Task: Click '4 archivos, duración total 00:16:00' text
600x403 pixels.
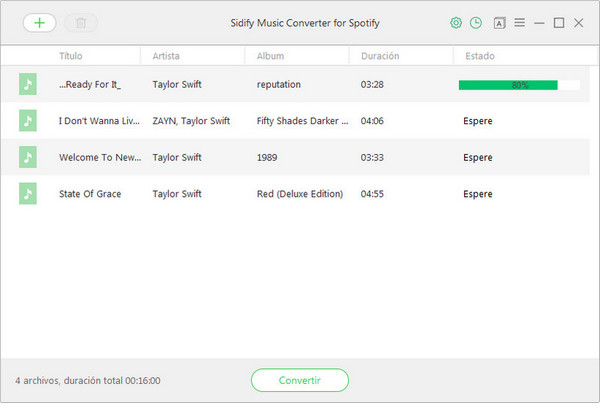Action: pyautogui.click(x=88, y=380)
